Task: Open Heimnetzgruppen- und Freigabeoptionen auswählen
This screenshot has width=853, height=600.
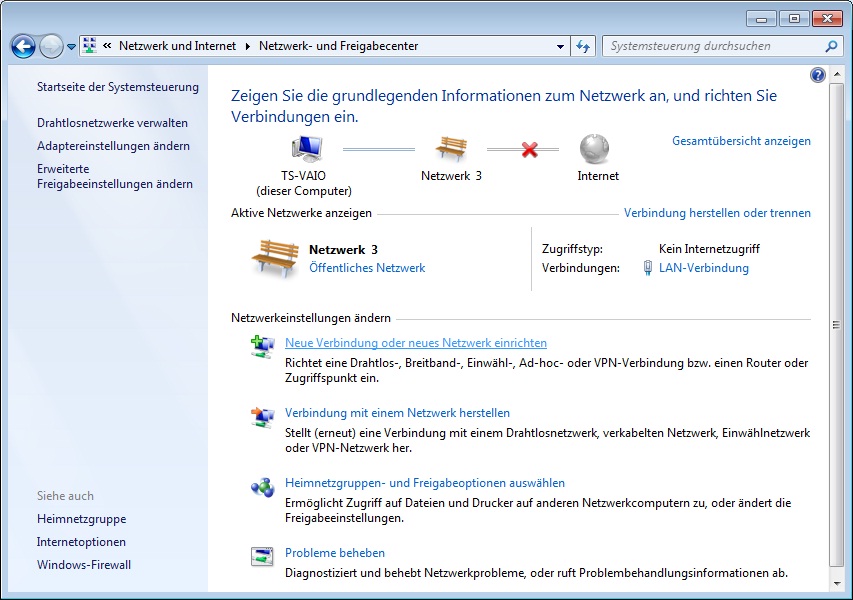Action: tap(425, 483)
